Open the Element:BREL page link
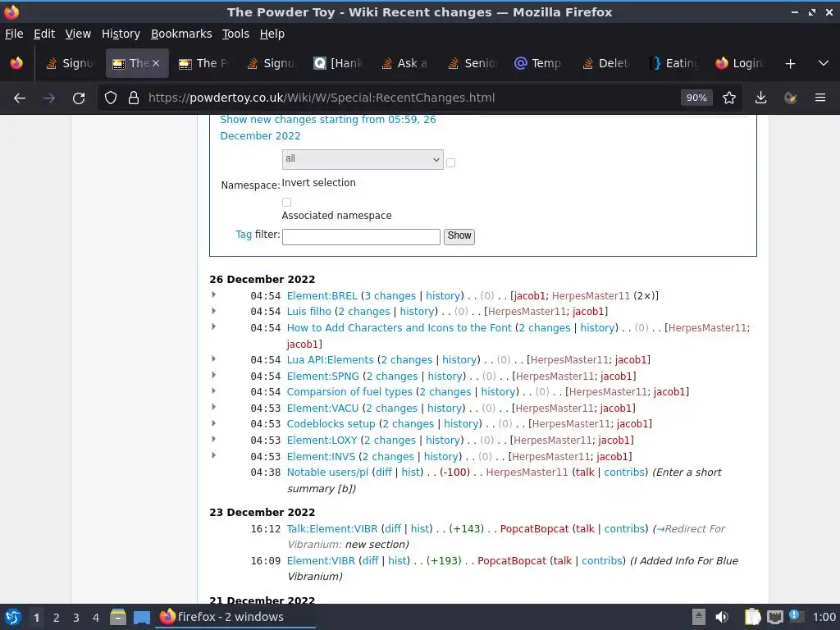Screen dimensions: 840x630 [x=322, y=295]
